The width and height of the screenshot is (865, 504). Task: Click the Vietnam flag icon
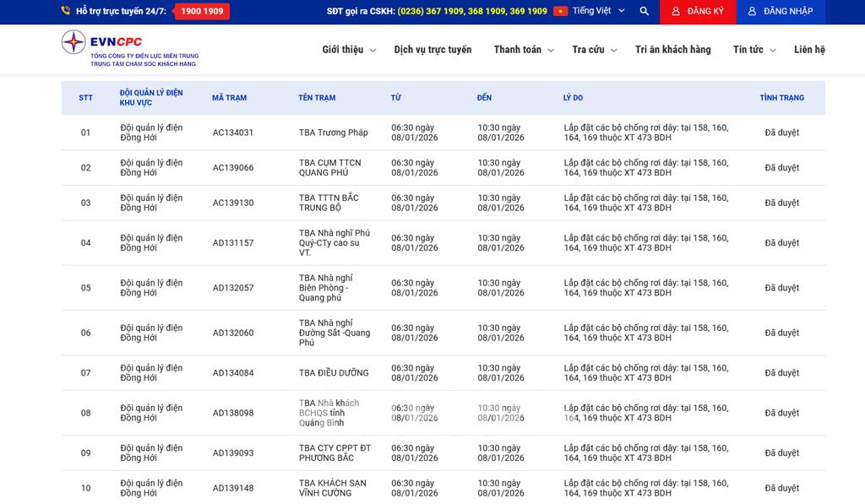pyautogui.click(x=560, y=11)
